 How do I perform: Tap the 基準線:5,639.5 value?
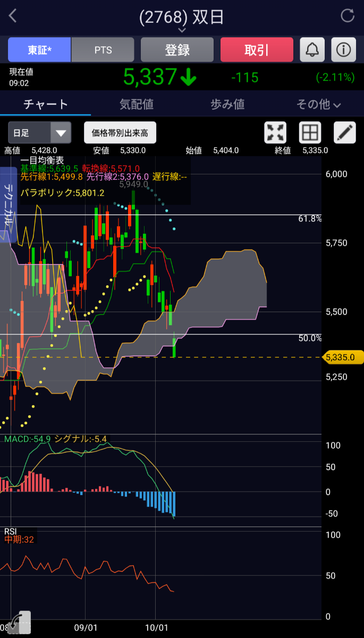49,168
